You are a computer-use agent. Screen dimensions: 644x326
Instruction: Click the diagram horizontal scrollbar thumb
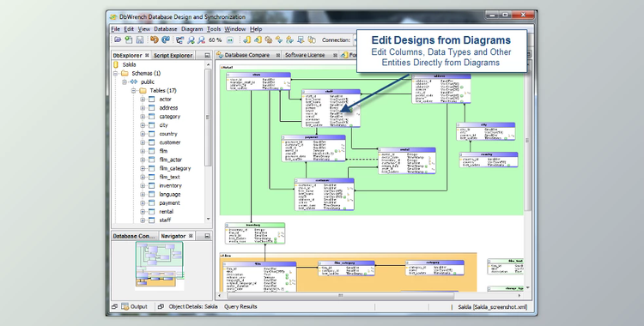click(341, 295)
